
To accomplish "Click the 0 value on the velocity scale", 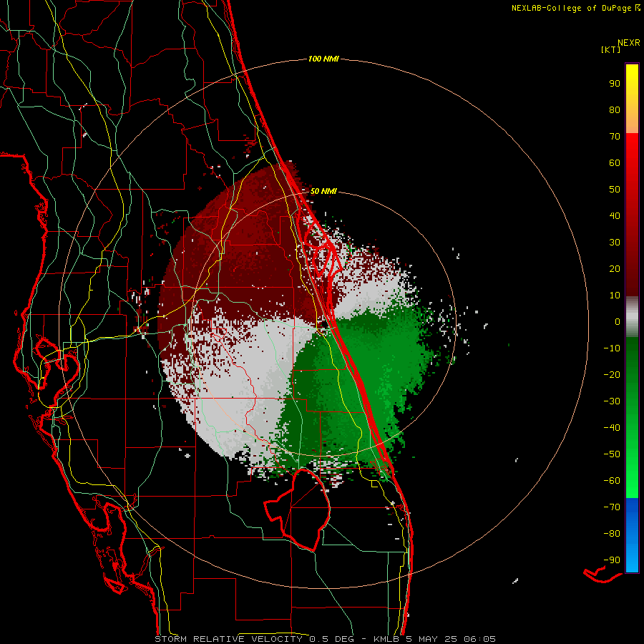I will click(x=618, y=322).
